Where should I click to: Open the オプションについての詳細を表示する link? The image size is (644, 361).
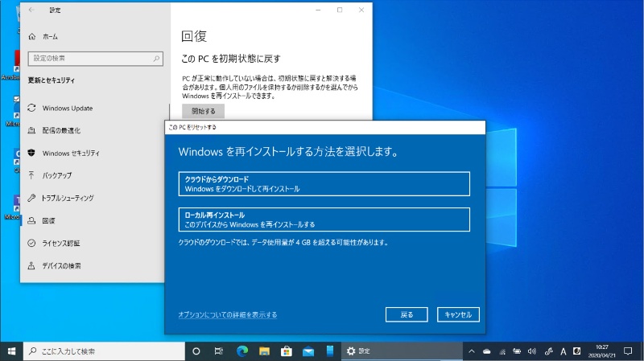[228, 314]
